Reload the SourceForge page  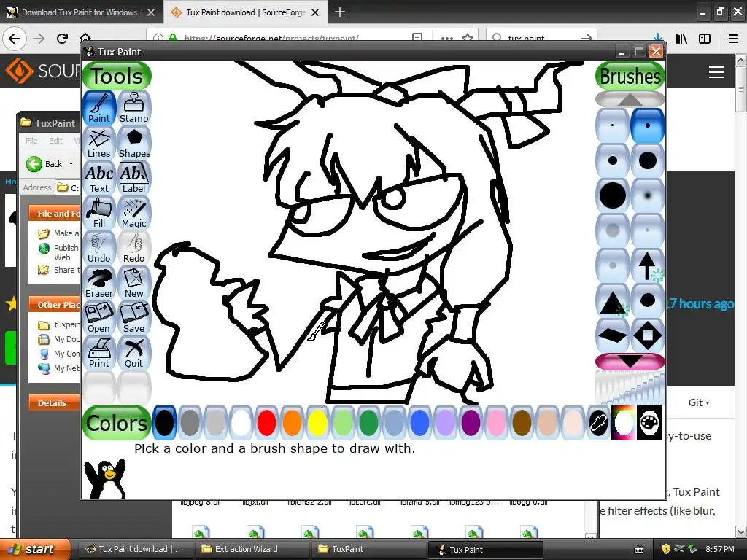(x=62, y=38)
